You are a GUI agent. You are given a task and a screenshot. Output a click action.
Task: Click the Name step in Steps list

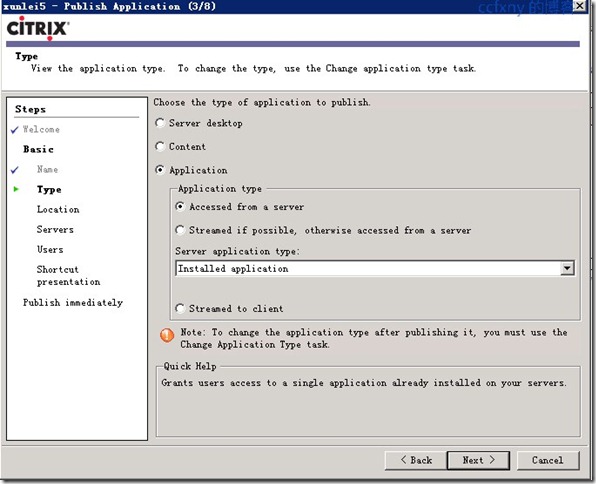pos(48,170)
